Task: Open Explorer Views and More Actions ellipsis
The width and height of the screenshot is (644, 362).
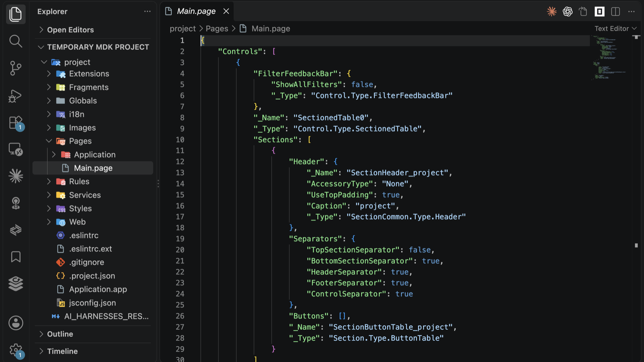Action: [x=147, y=11]
